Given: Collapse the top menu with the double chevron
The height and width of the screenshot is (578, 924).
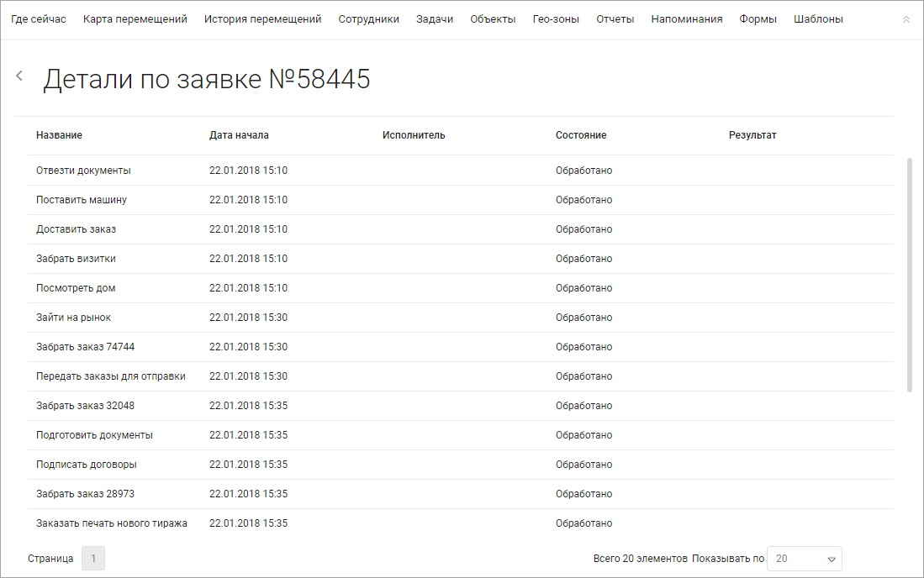Looking at the screenshot, I should click(x=906, y=19).
